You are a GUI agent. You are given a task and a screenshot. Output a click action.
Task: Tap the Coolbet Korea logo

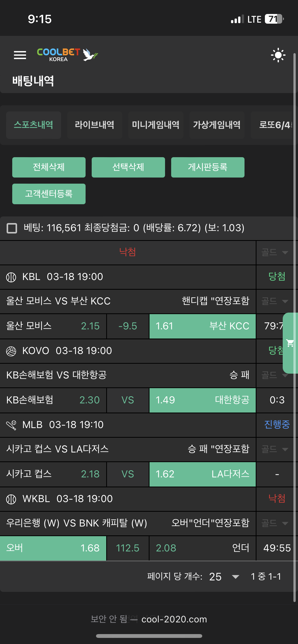[x=67, y=55]
